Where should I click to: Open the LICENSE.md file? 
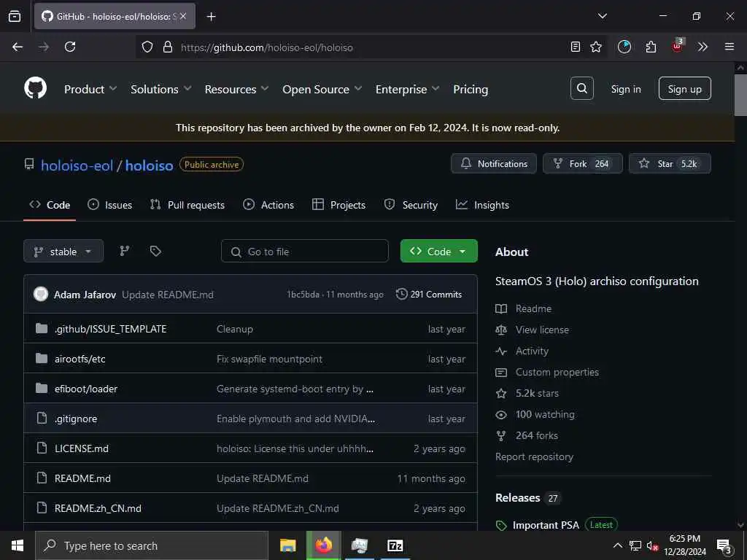pyautogui.click(x=82, y=448)
